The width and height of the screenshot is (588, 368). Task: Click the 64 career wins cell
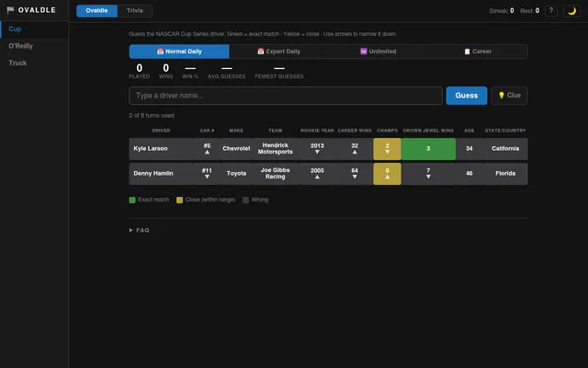coord(355,174)
